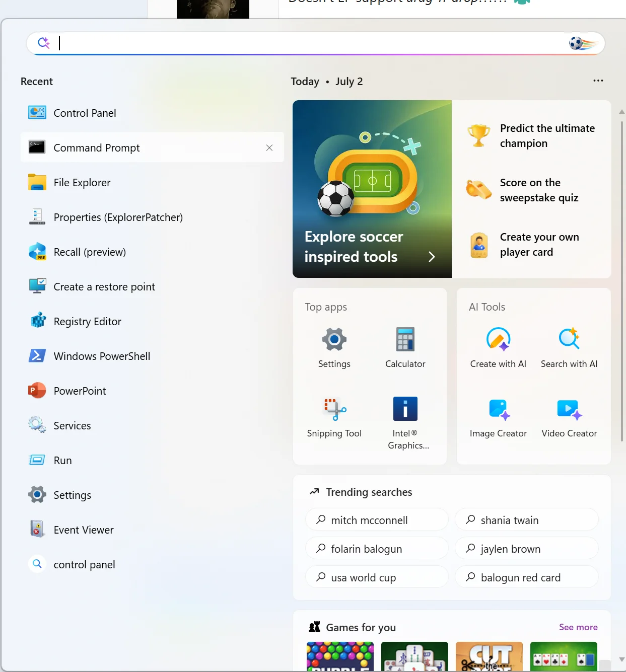The width and height of the screenshot is (626, 672).
Task: Open the solitaire cards game thumbnail
Action: (x=564, y=656)
